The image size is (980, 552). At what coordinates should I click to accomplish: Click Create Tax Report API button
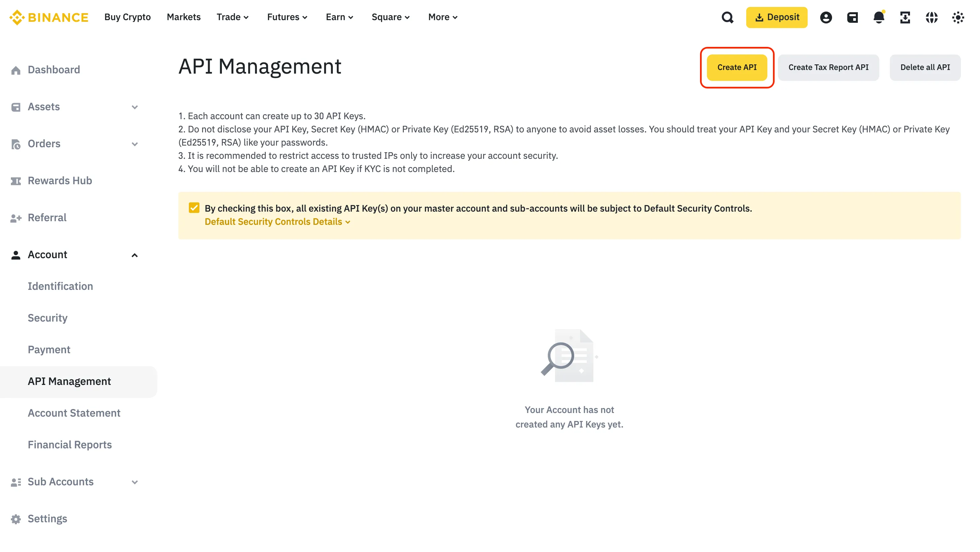(x=828, y=67)
